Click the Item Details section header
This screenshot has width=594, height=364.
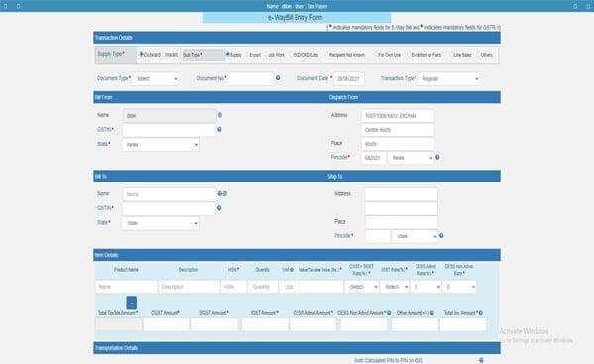(297, 255)
